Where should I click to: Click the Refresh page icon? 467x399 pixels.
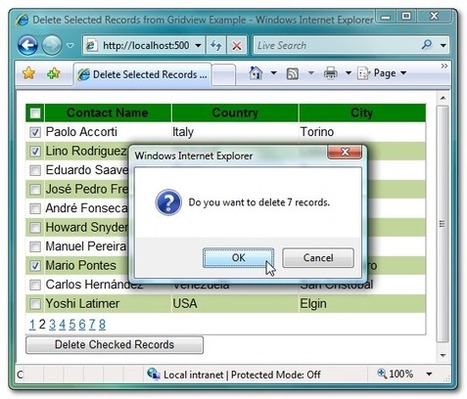216,45
